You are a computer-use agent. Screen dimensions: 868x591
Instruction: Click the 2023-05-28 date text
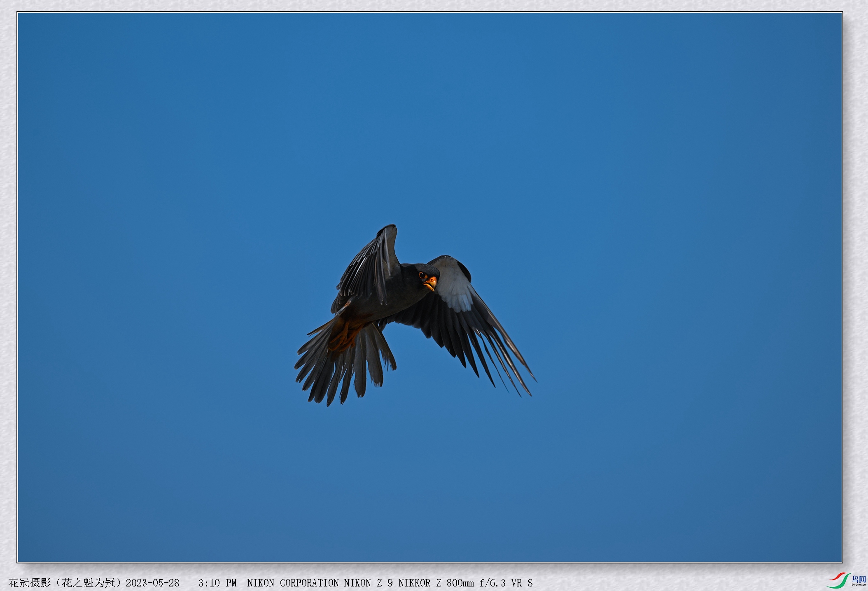tap(152, 583)
